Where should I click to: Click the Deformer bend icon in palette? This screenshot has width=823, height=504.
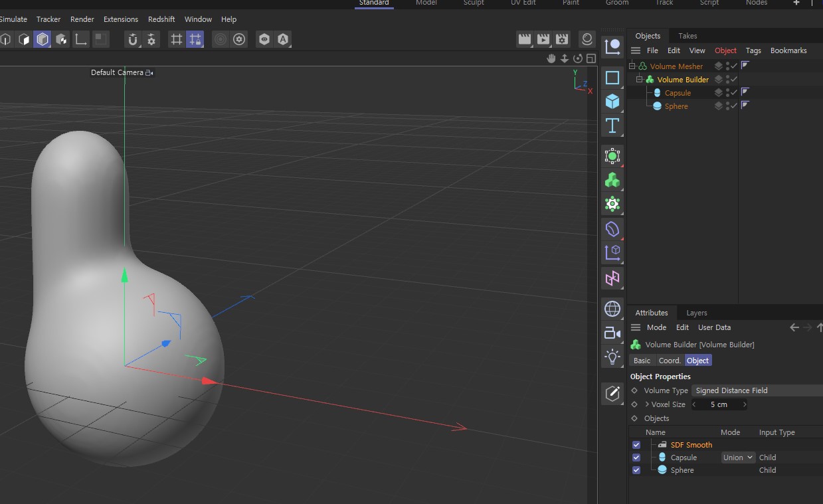tap(612, 229)
